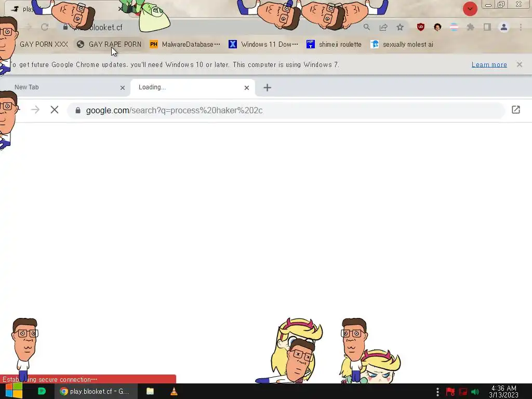Go forward in the inner browser
This screenshot has width=532, height=399.
tap(35, 110)
